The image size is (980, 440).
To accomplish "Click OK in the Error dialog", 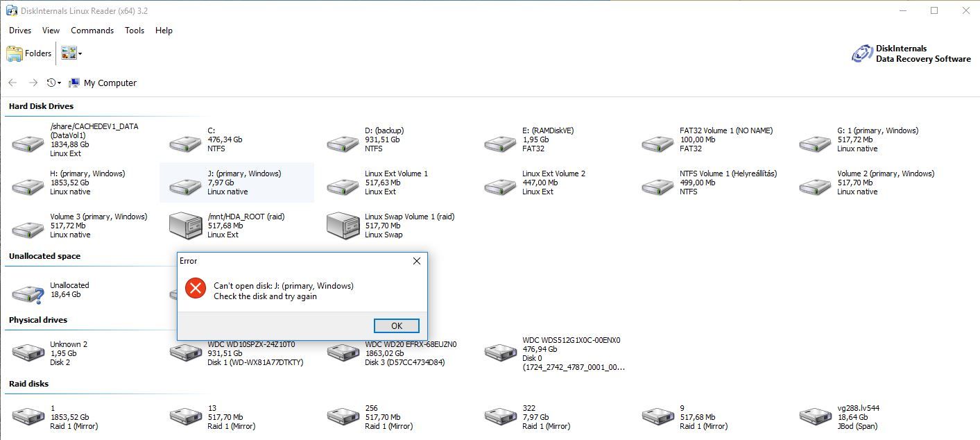I will tap(396, 325).
